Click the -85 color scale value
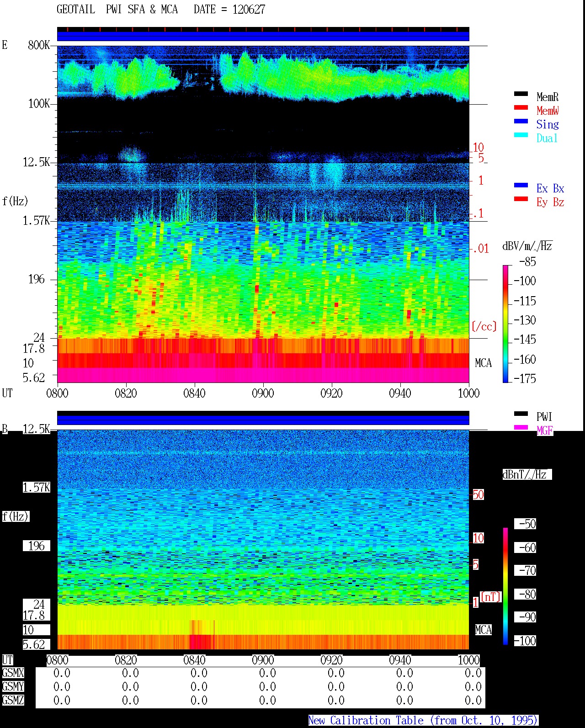The width and height of the screenshot is (585, 728). pos(527,262)
